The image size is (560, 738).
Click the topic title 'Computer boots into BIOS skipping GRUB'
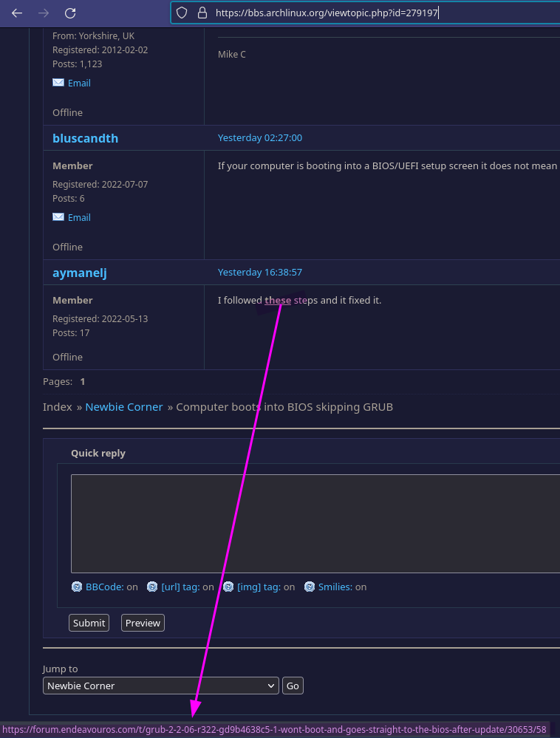[x=284, y=407]
